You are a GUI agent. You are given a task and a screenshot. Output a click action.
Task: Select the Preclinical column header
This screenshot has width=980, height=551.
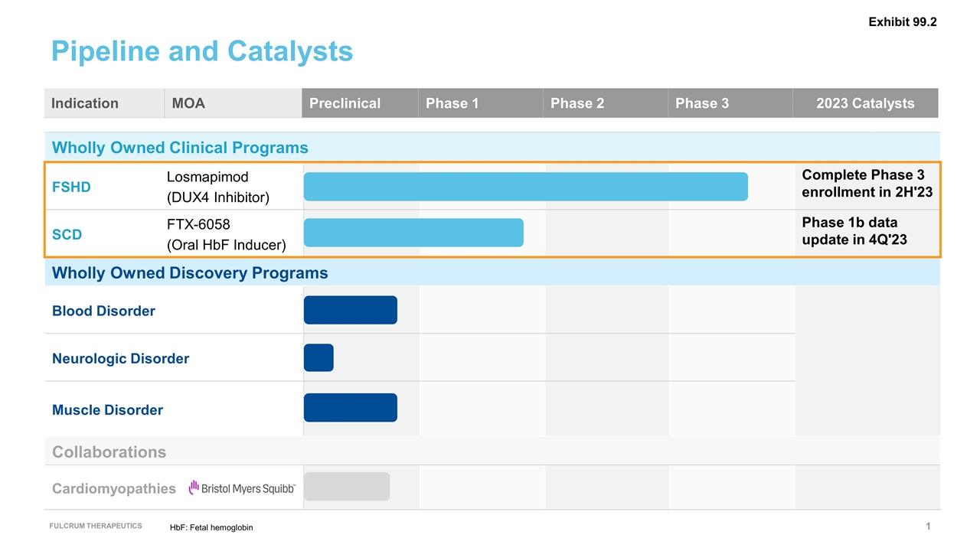pos(345,103)
